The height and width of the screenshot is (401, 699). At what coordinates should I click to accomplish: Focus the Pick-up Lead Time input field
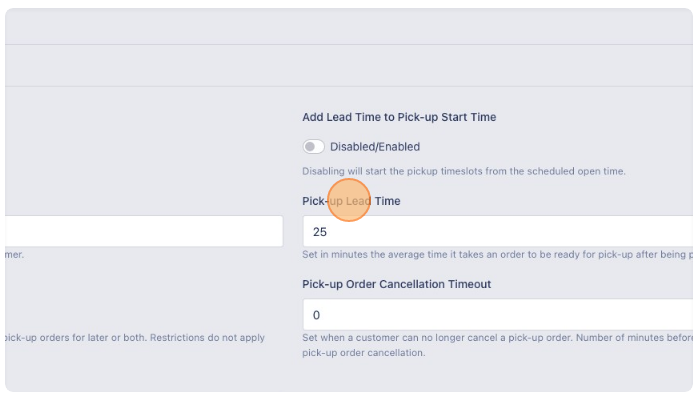coord(498,231)
